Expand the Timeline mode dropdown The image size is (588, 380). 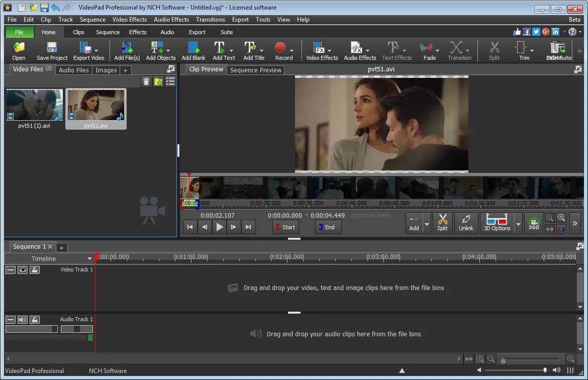point(90,258)
